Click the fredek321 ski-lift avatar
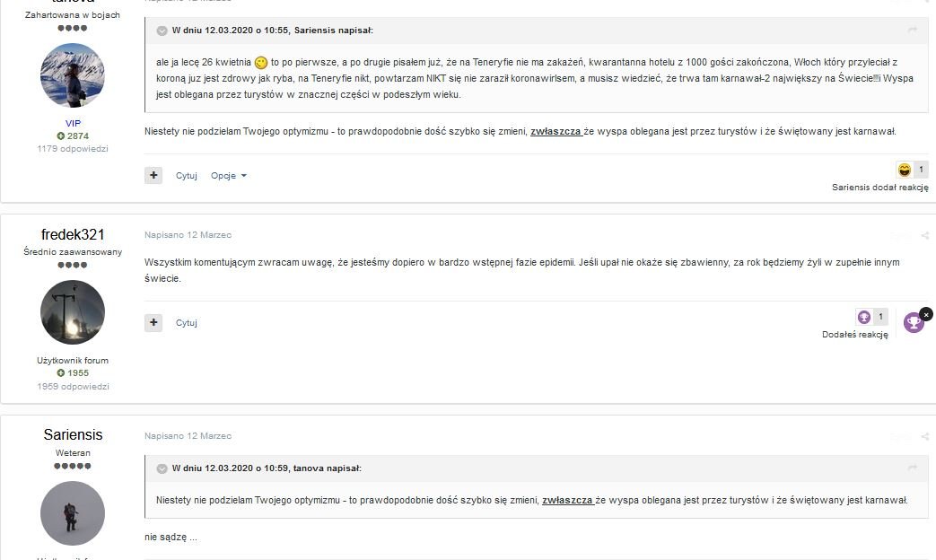This screenshot has width=936, height=560. coord(73,312)
